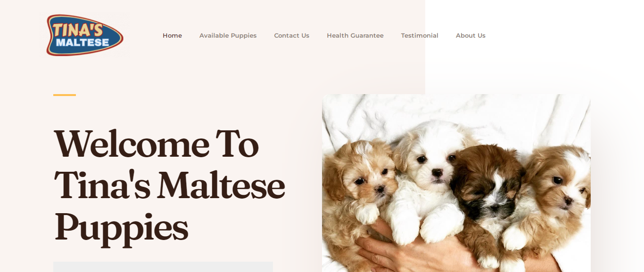Image resolution: width=644 pixels, height=272 pixels.
Task: Open the Available Puppies page
Action: (x=228, y=36)
